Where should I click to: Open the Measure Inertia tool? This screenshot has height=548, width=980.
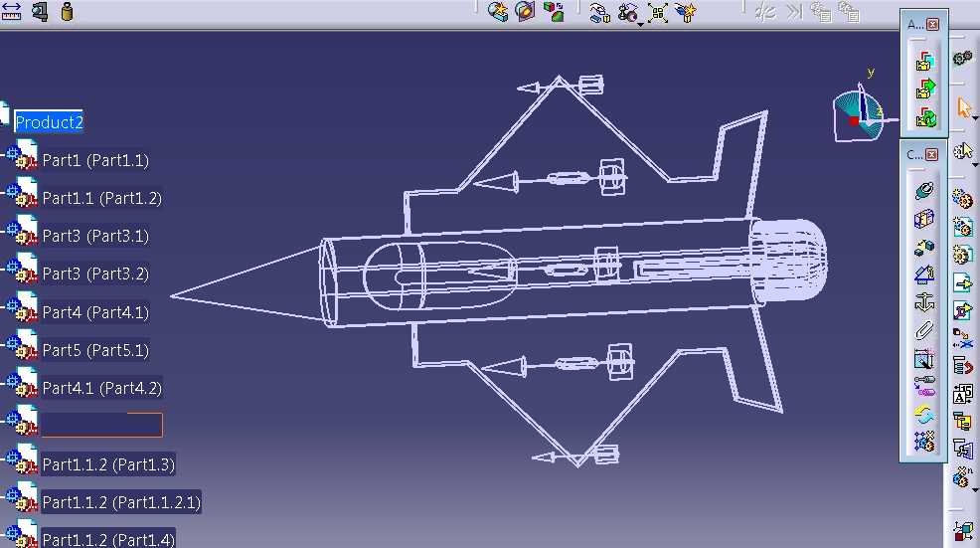click(x=67, y=11)
